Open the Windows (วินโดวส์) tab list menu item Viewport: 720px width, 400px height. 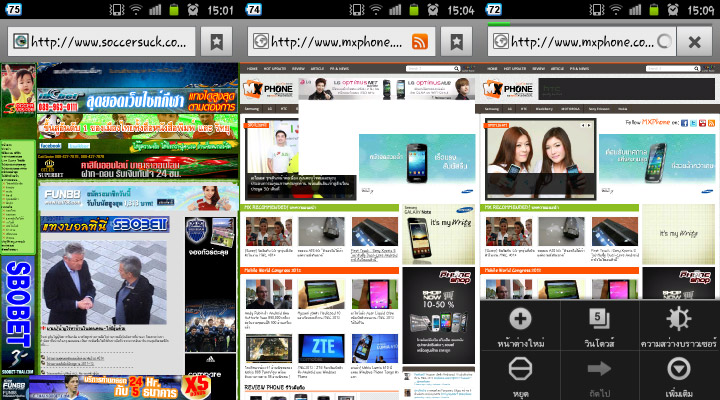click(x=599, y=327)
